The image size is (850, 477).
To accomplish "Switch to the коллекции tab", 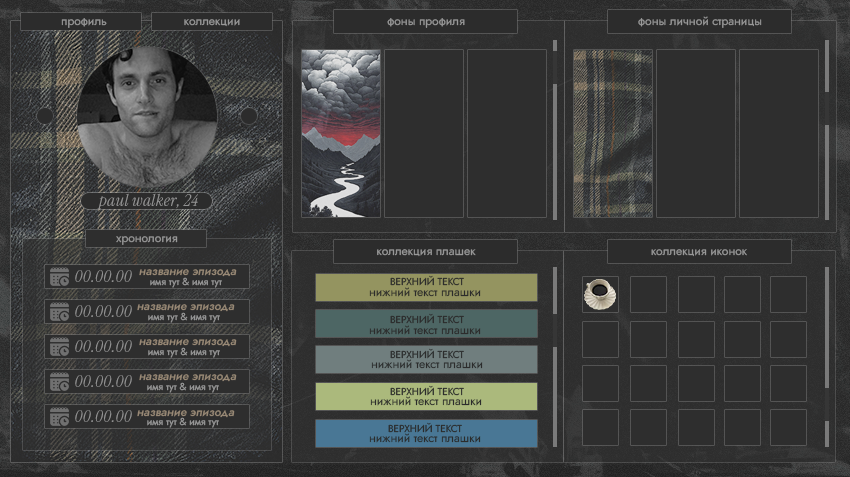I will pyautogui.click(x=212, y=22).
